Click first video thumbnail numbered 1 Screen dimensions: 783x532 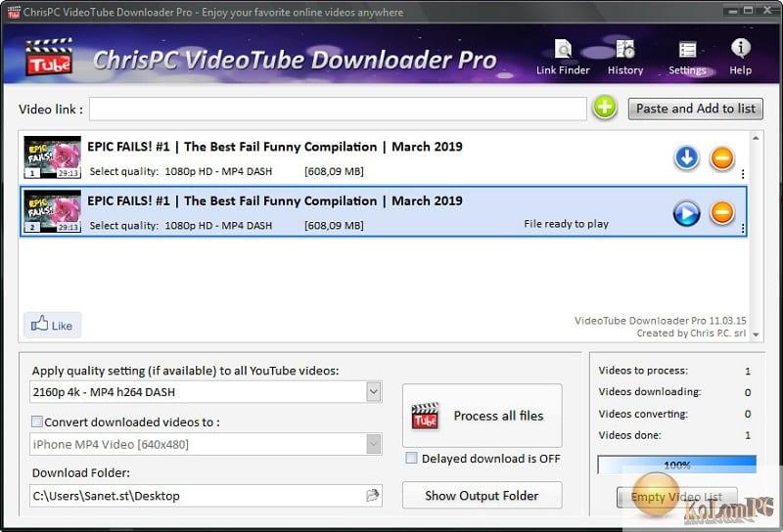click(52, 157)
